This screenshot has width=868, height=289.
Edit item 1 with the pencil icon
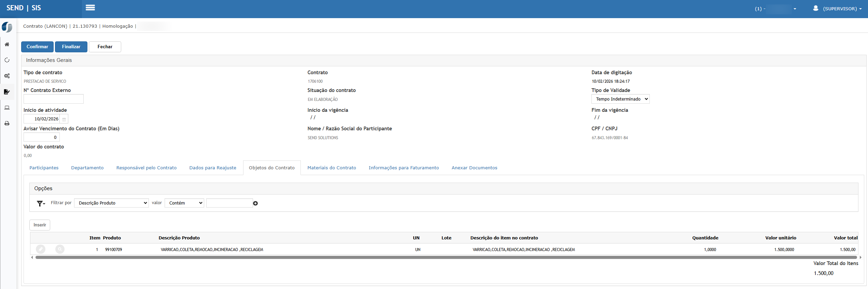[41, 249]
